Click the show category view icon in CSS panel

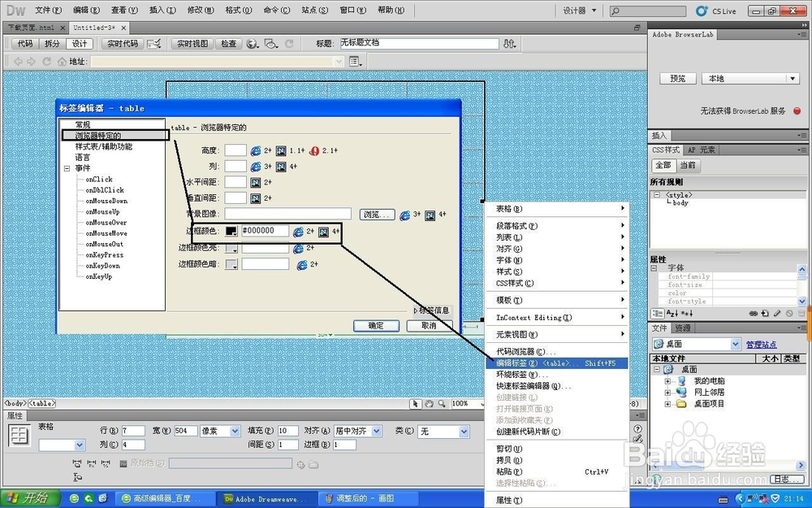click(657, 314)
